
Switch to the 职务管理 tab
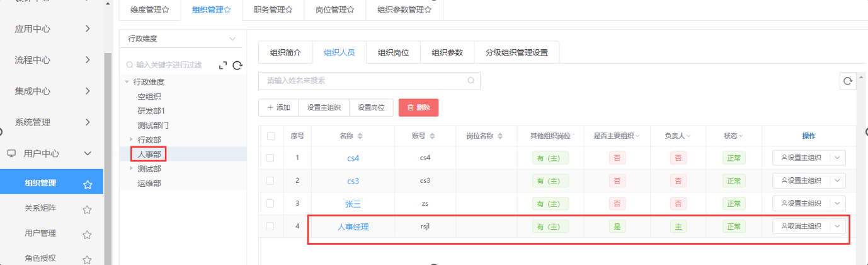tap(273, 9)
